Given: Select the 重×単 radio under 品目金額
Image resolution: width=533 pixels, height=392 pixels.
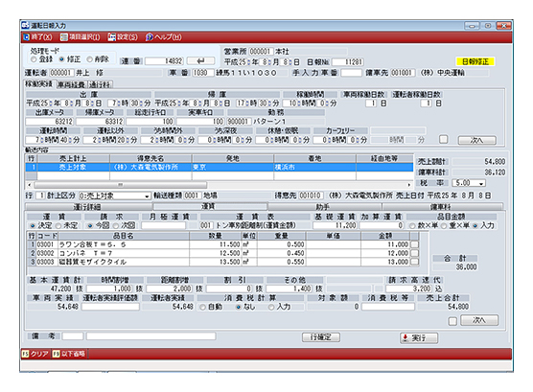Looking at the screenshot, I should [444, 226].
